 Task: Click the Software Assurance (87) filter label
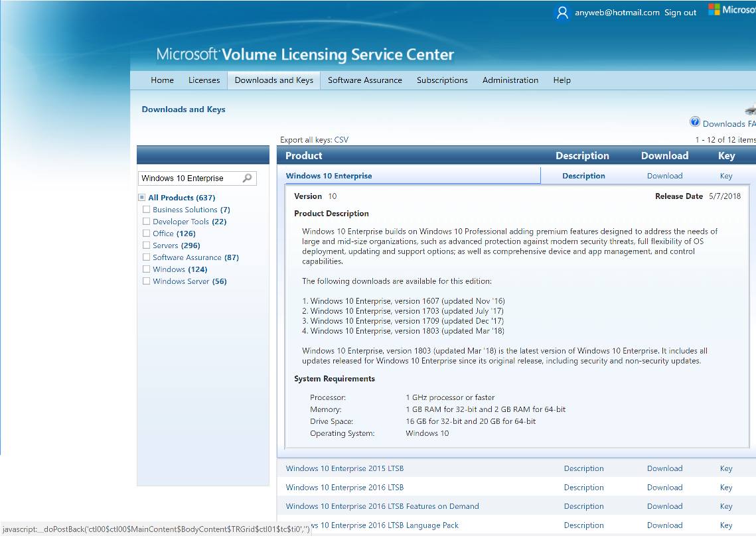pyautogui.click(x=196, y=257)
